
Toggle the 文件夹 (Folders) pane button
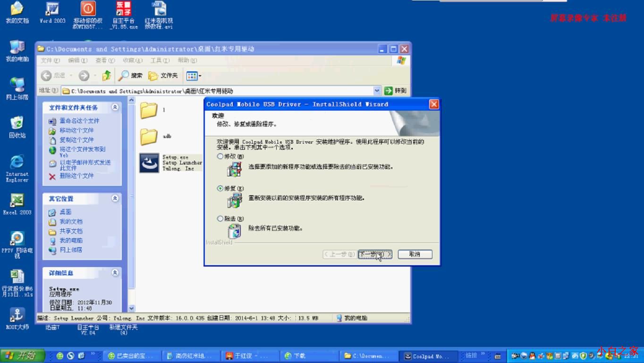click(x=163, y=76)
